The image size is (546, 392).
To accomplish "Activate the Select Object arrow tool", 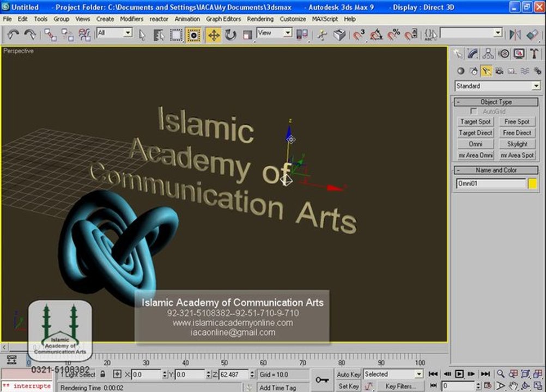I will pos(142,35).
